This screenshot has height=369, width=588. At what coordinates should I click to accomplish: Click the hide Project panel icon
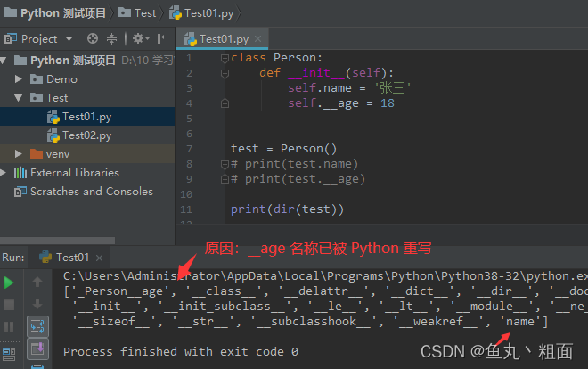[x=163, y=38]
